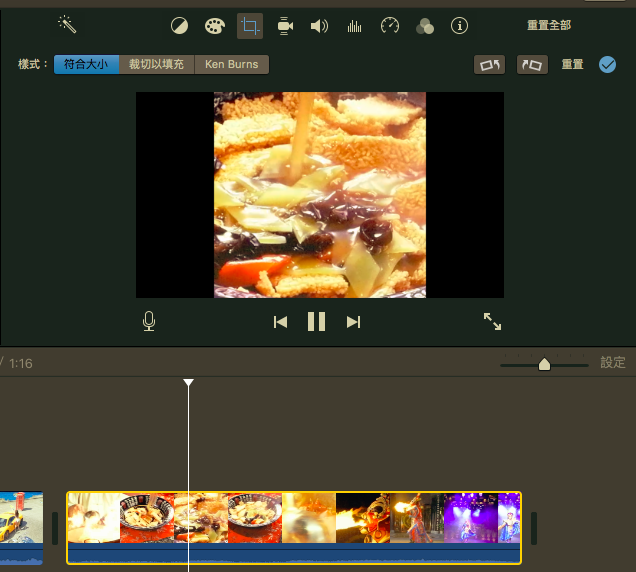The image size is (636, 572).
Task: Rotate the clip counterclockwise
Action: [x=490, y=65]
